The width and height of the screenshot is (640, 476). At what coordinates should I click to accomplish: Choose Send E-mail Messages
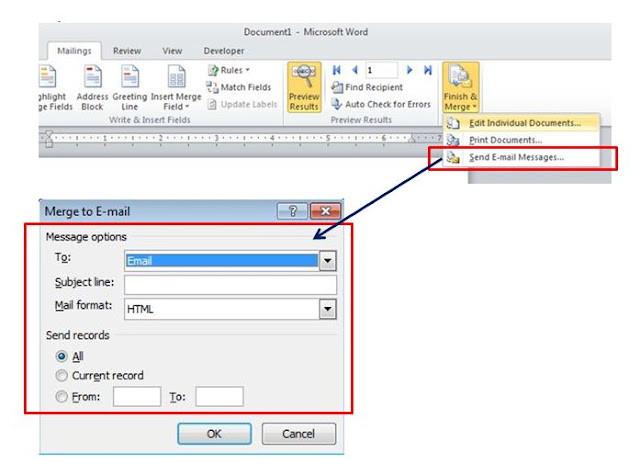pos(521,157)
